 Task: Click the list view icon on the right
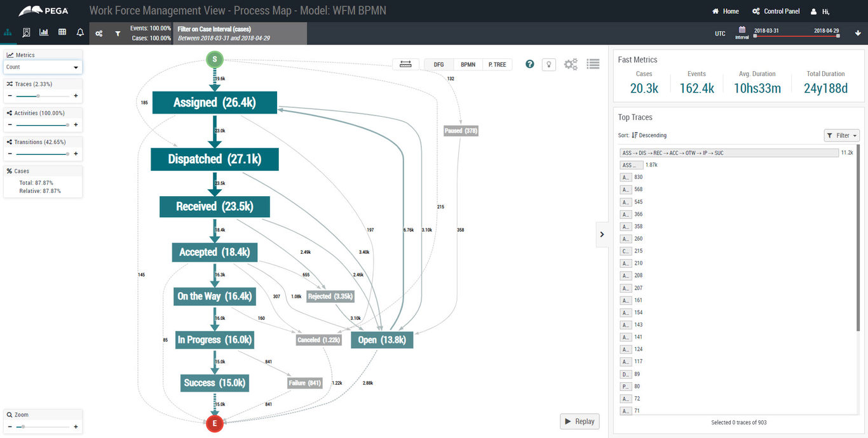coord(593,64)
